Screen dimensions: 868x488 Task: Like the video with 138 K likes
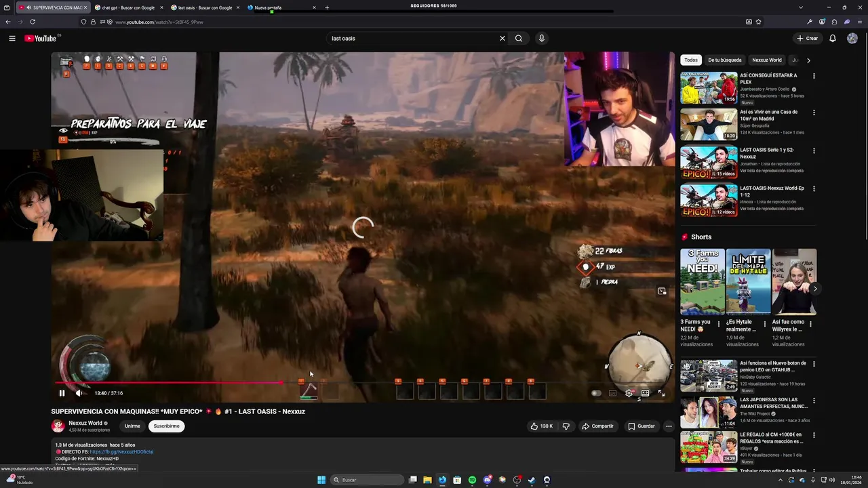pyautogui.click(x=542, y=426)
